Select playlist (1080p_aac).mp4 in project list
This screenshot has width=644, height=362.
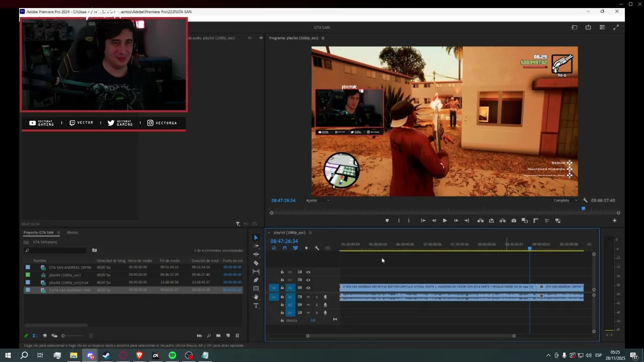(x=68, y=283)
